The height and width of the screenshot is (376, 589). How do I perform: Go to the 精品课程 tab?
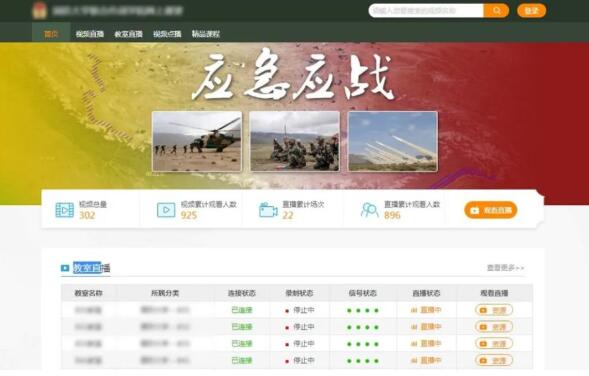pyautogui.click(x=205, y=34)
